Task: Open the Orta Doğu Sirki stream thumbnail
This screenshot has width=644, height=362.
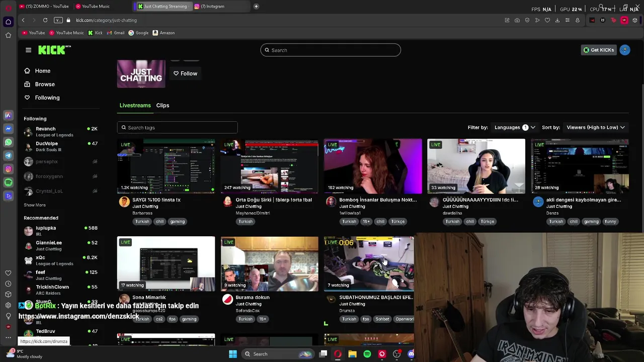Action: coord(269,166)
